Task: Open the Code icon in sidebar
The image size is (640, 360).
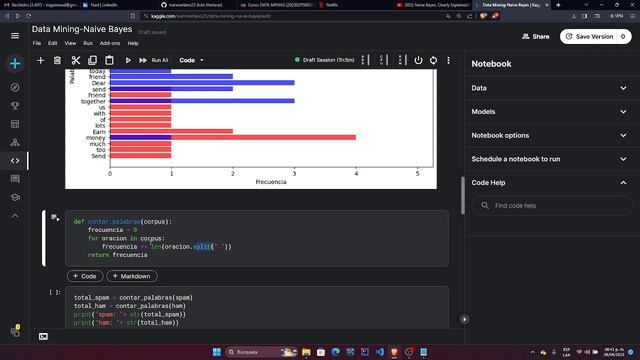Action: tap(15, 161)
